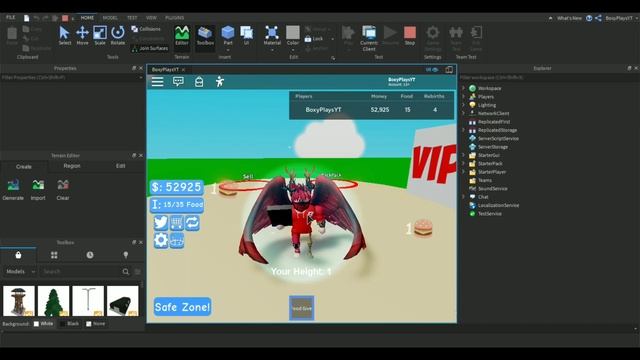Click the Toolbox search magnifier
This screenshot has height=360, width=640.
point(126,271)
